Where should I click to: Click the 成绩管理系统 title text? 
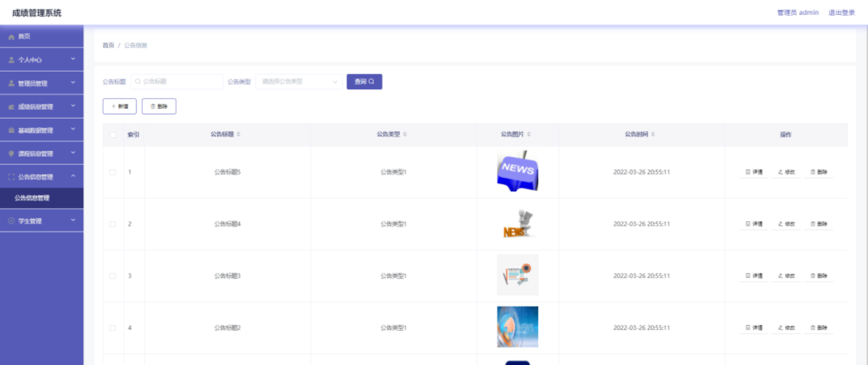click(x=36, y=13)
